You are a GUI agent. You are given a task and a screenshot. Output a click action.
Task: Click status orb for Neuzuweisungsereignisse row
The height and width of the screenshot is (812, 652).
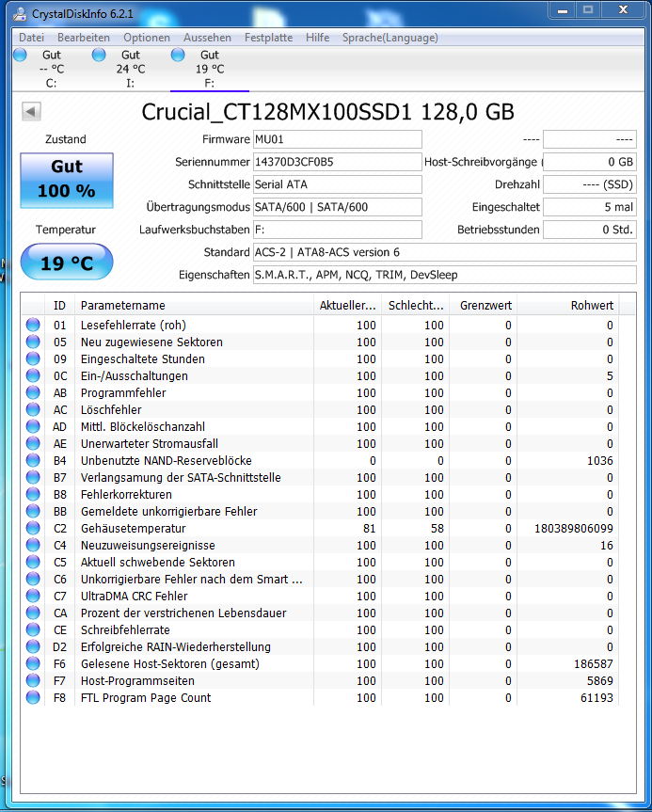click(33, 545)
